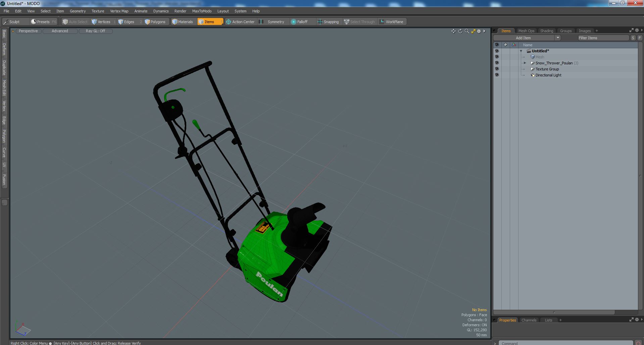644x345 pixels.
Task: Open Falloff options
Action: click(x=302, y=22)
